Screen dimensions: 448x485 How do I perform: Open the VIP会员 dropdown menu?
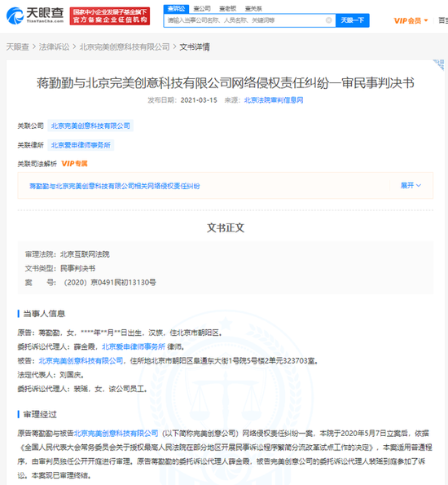411,20
